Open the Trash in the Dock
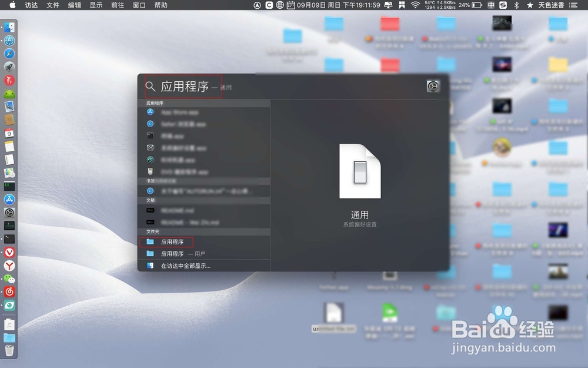The image size is (588, 368). pyautogui.click(x=9, y=351)
